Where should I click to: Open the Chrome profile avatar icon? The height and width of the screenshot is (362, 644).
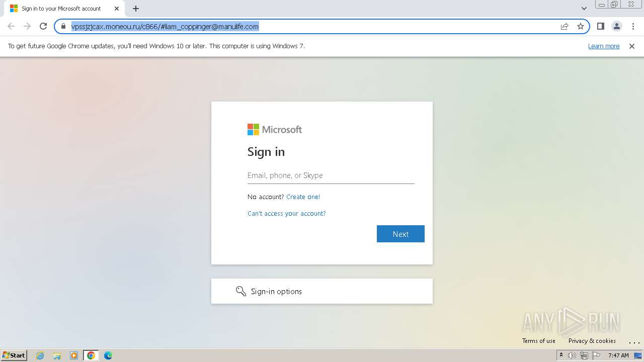(x=616, y=26)
